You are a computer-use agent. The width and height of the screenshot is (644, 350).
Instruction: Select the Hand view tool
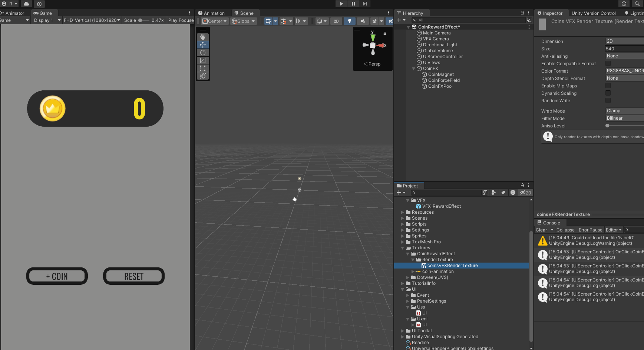203,37
